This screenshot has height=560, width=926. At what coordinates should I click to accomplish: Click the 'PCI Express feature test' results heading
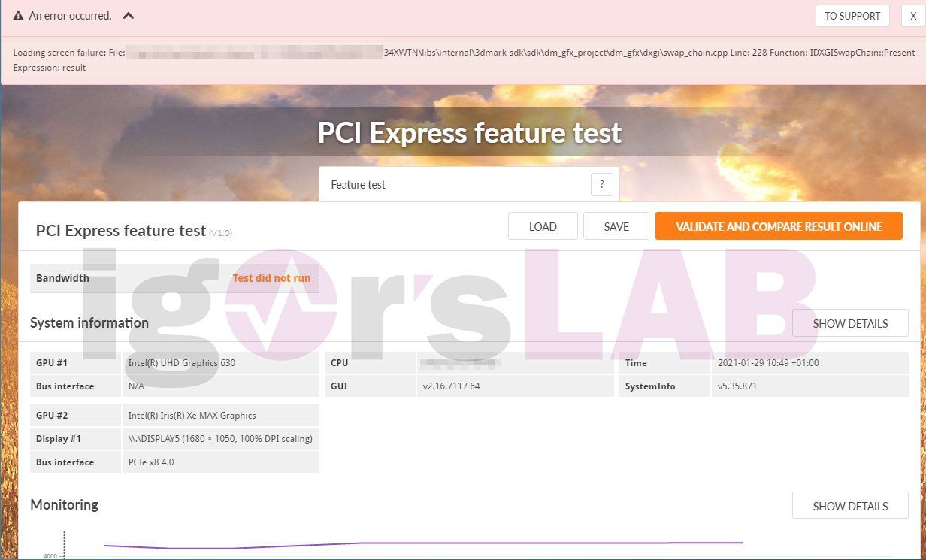(121, 231)
